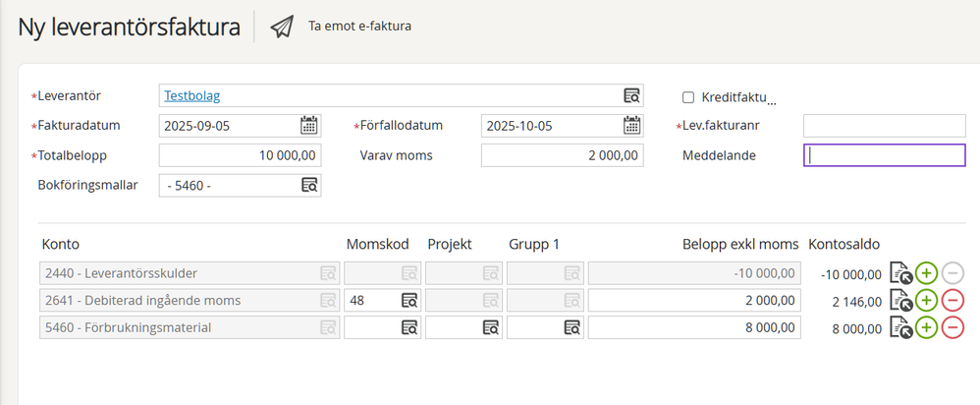Image resolution: width=980 pixels, height=405 pixels.
Task: Open account details icon for 2641 row
Action: [x=900, y=301]
